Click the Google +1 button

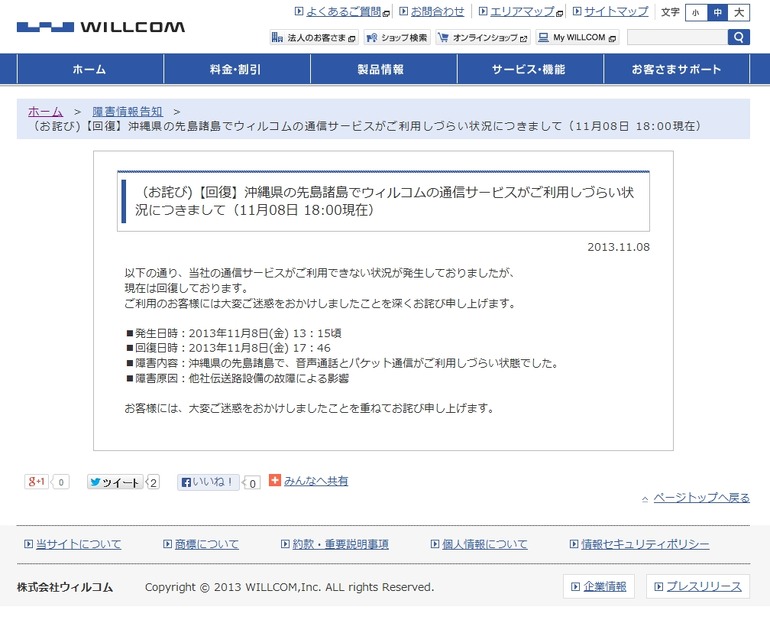click(x=36, y=482)
